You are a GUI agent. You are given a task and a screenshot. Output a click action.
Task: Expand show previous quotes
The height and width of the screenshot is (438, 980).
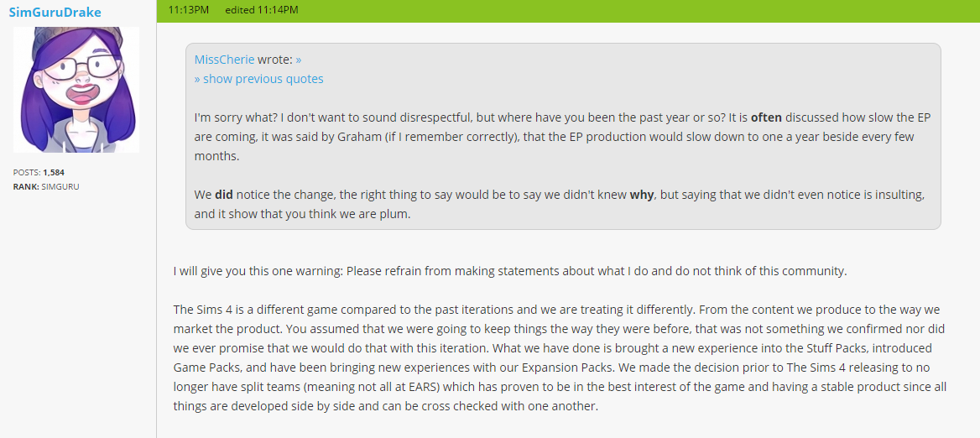[x=258, y=79]
